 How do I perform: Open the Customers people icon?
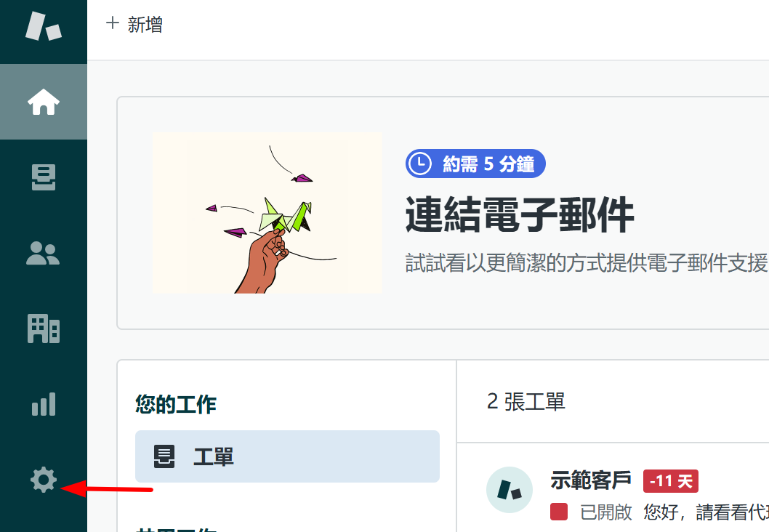point(43,253)
